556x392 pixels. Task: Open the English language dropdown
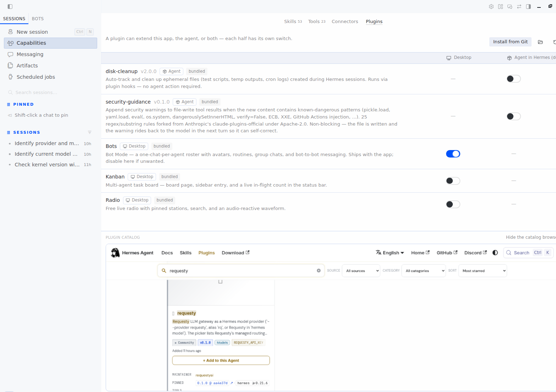coord(390,253)
